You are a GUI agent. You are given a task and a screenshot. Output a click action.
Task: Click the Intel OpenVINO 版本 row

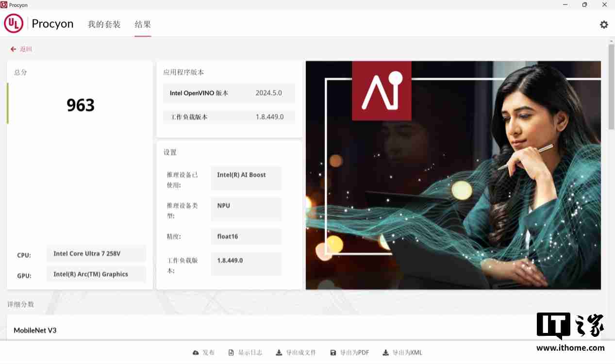[x=229, y=93]
